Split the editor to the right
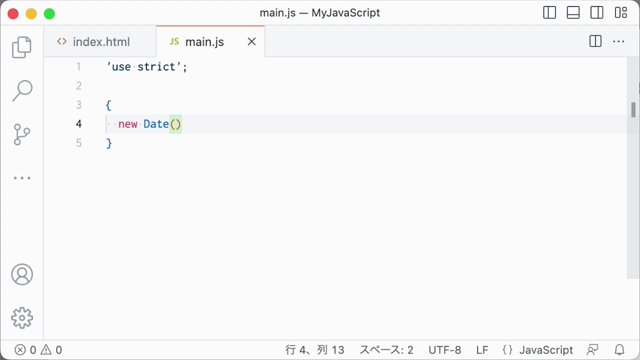 (595, 41)
